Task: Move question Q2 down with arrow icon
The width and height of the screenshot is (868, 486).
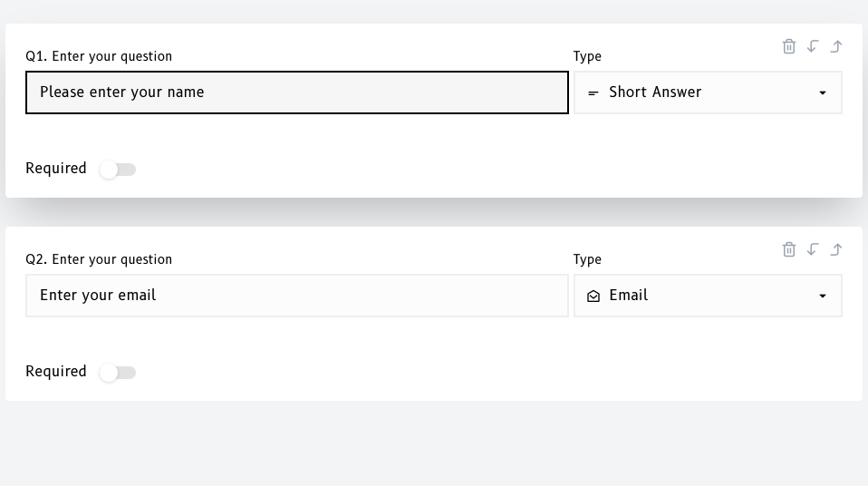Action: point(813,249)
